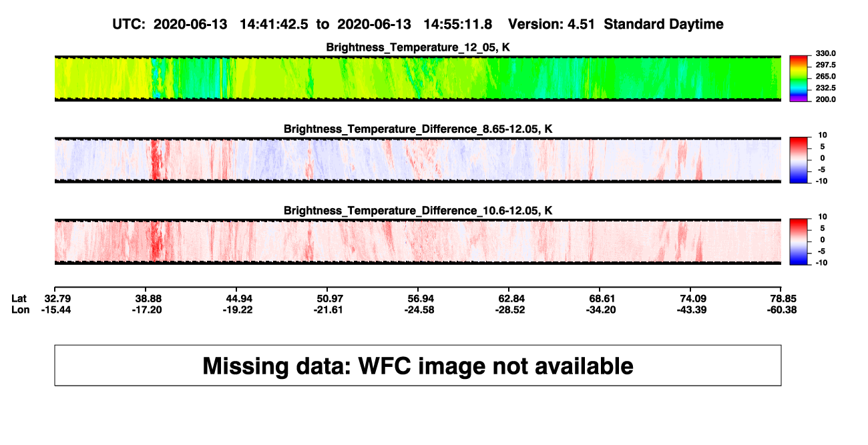Select the 'Brightness_Temperature_Difference_8.65-12.05, K' title
The height and width of the screenshot is (445, 868).
418,129
